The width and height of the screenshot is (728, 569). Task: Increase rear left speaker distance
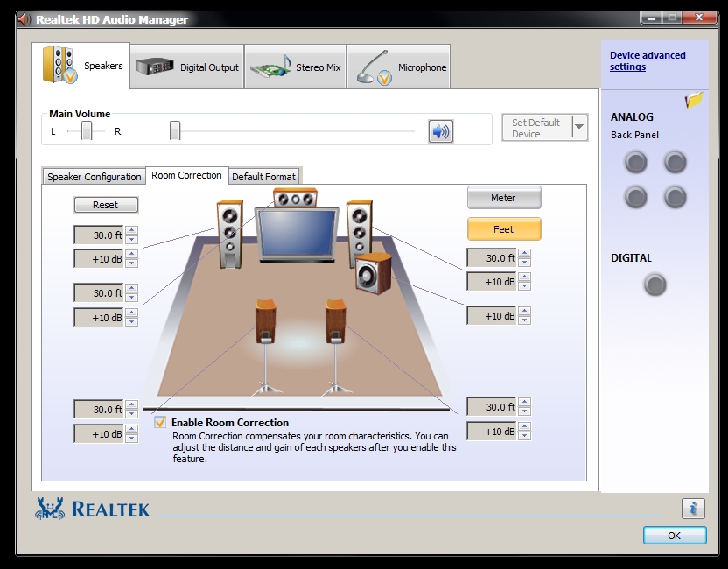(132, 404)
